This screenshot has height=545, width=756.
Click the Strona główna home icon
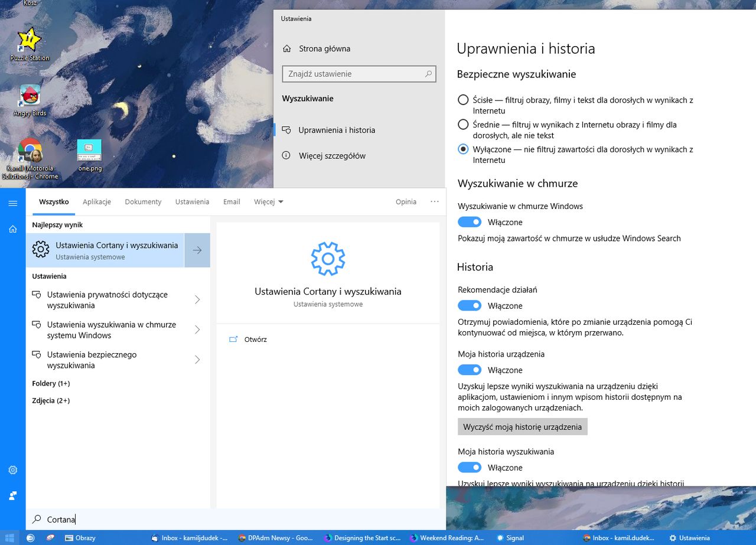point(286,48)
